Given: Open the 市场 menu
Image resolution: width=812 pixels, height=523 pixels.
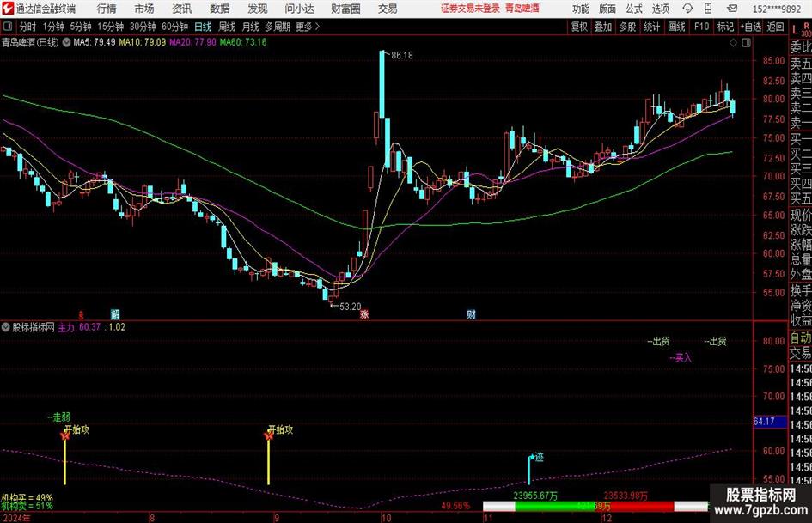Looking at the screenshot, I should [144, 9].
